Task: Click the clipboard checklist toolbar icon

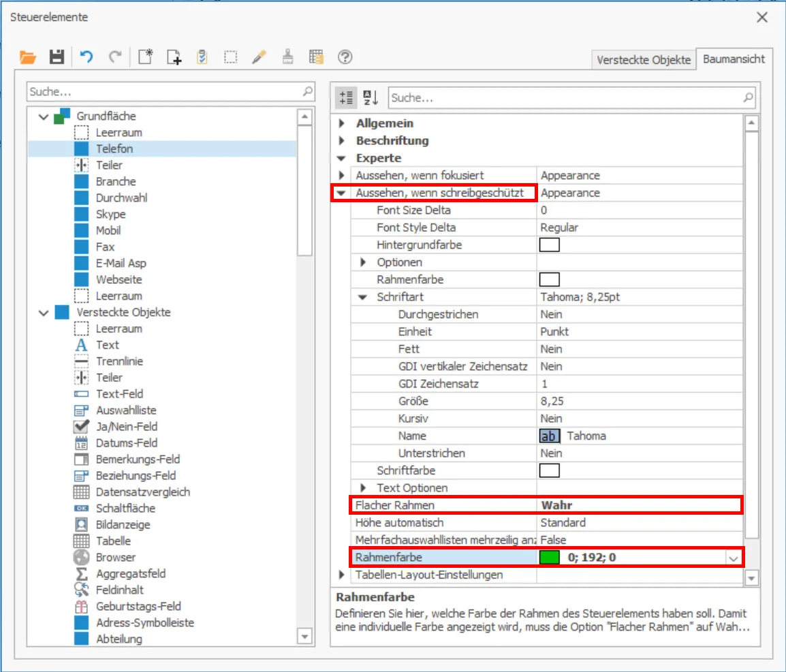Action: pos(202,57)
